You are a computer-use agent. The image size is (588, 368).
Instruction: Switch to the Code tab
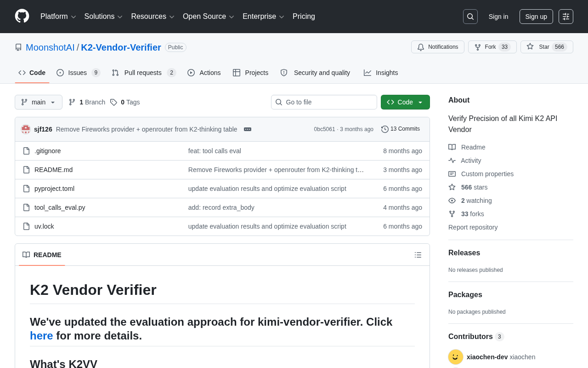pyautogui.click(x=32, y=73)
